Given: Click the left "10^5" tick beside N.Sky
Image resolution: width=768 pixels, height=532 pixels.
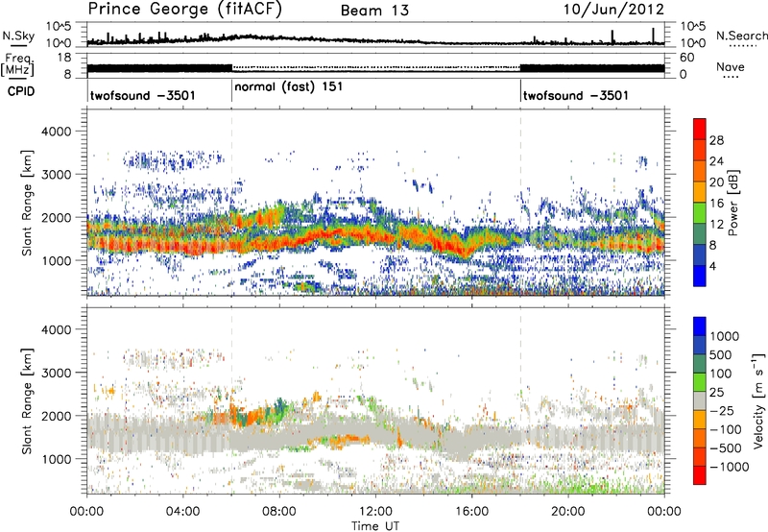Looking at the screenshot, I should pos(59,27).
